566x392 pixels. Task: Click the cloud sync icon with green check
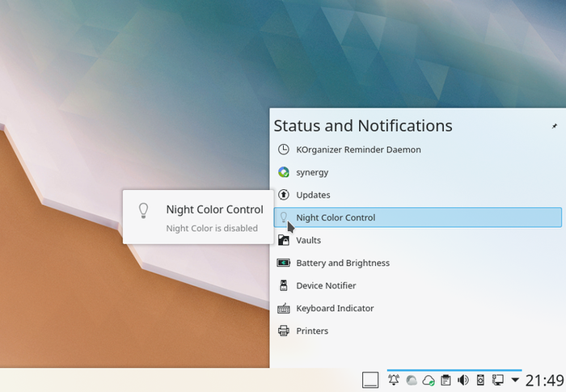(x=429, y=380)
